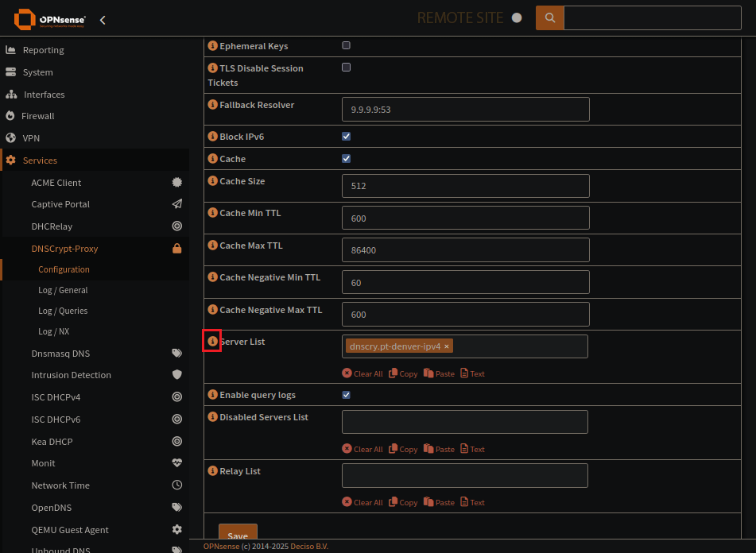Uncheck the Cache checkbox
Screen dimensions: 756x553
[346, 158]
